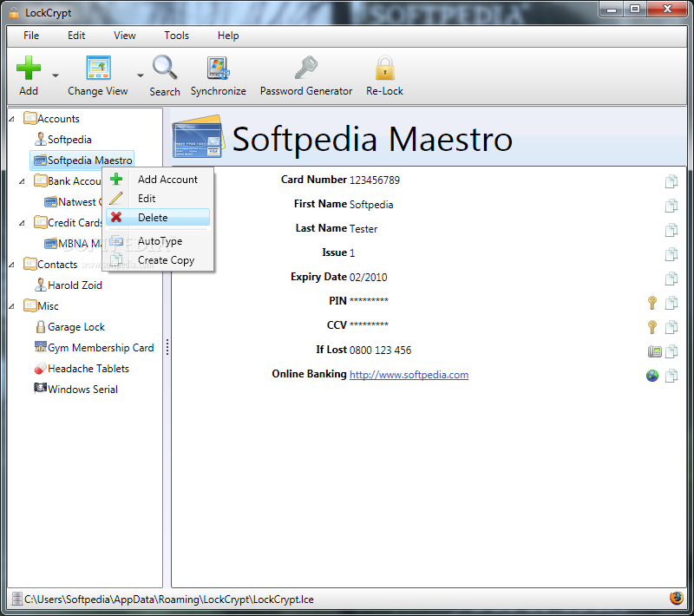This screenshot has height=616, width=694.
Task: Open the File menu
Action: click(x=31, y=36)
